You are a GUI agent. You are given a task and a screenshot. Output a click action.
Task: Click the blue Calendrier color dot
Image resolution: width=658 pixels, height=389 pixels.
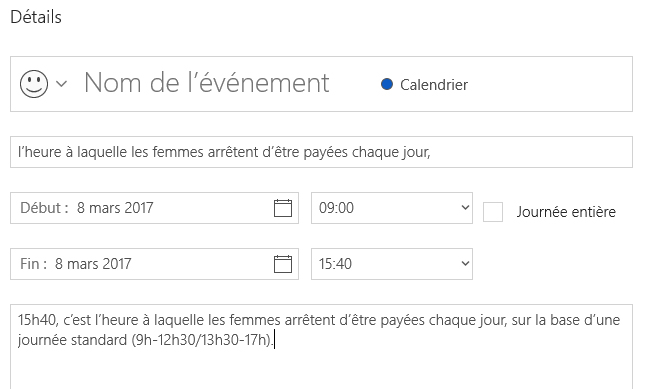click(386, 84)
